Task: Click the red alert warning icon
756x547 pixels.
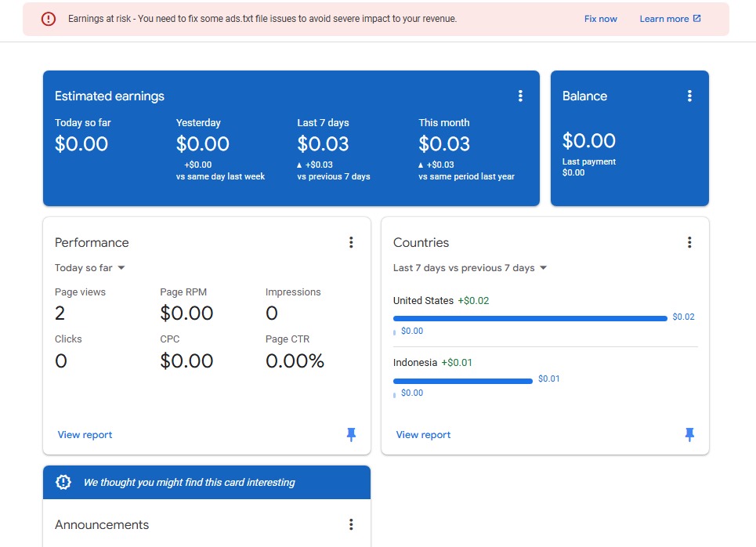Action: (49, 19)
